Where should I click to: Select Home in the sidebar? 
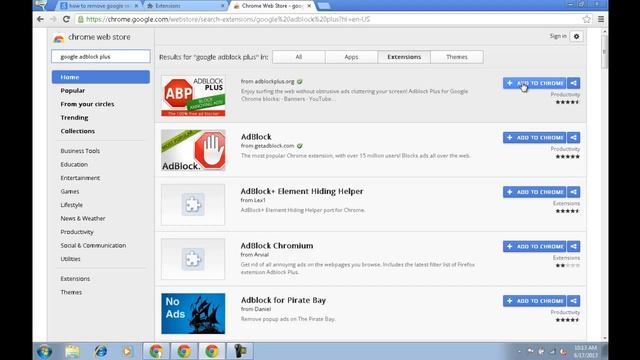(101, 77)
